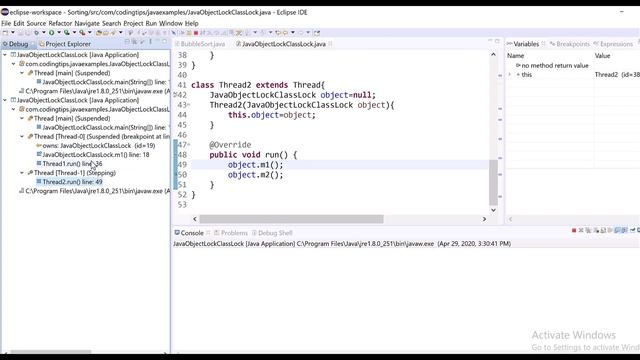
Task: Collapse second JavaObjectLockClassLock [Java Application] node
Action: click(x=5, y=100)
